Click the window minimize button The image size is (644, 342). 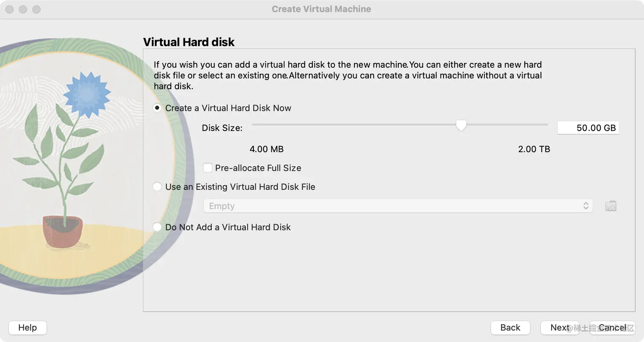tap(23, 9)
